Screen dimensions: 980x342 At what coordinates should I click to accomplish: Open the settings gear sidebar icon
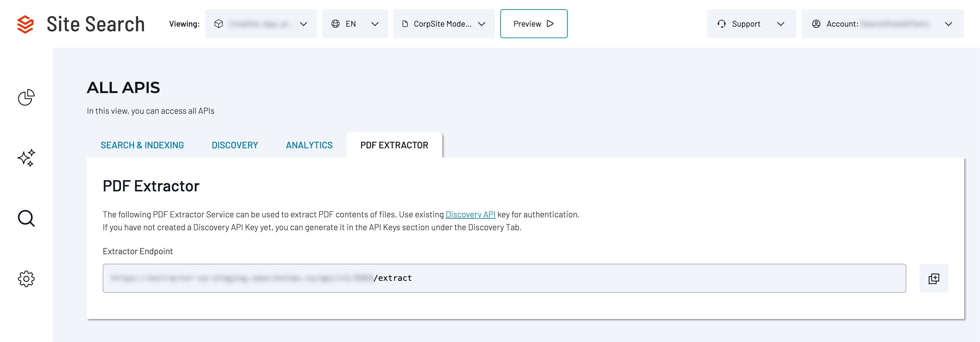[26, 279]
